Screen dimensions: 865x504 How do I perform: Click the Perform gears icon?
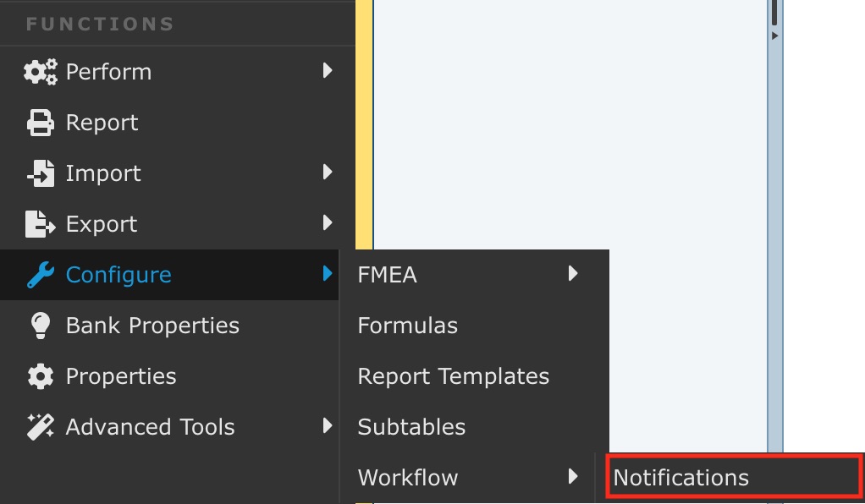[40, 72]
